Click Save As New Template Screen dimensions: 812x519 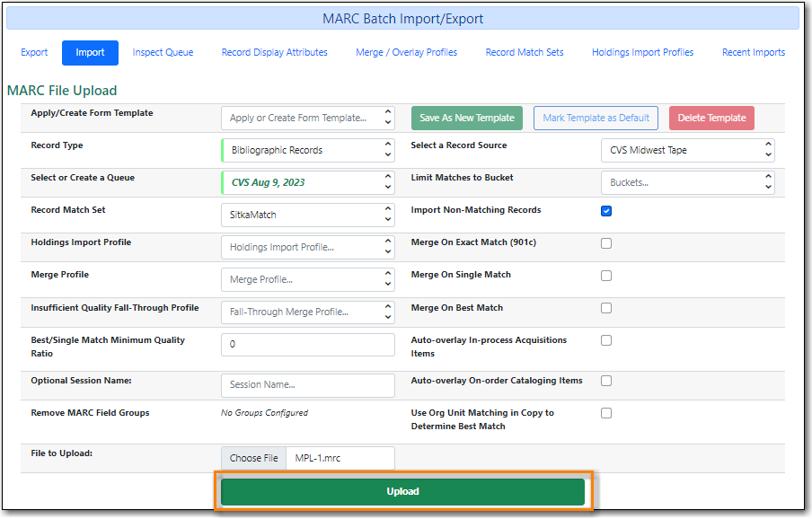[466, 118]
